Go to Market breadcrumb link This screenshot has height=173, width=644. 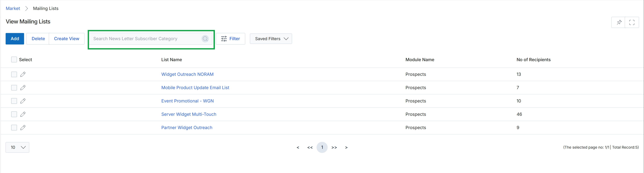[13, 8]
